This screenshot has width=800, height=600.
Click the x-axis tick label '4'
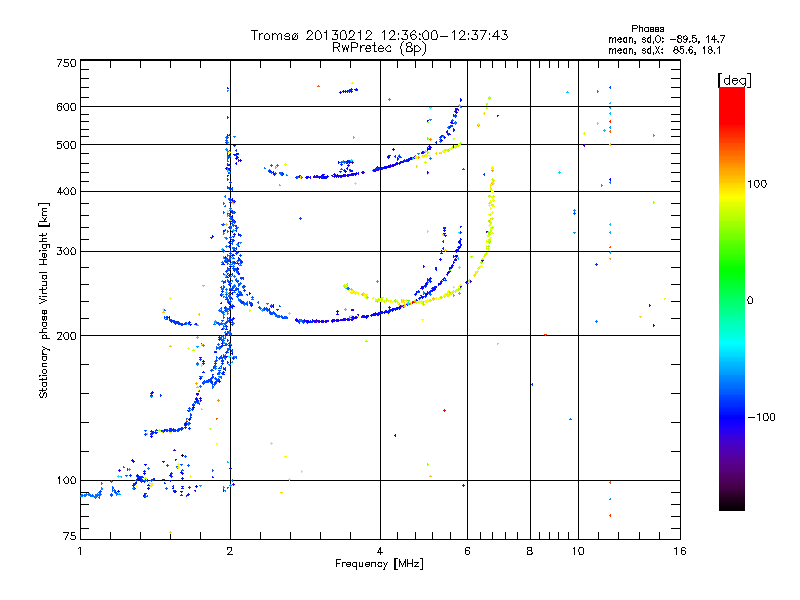[380, 551]
